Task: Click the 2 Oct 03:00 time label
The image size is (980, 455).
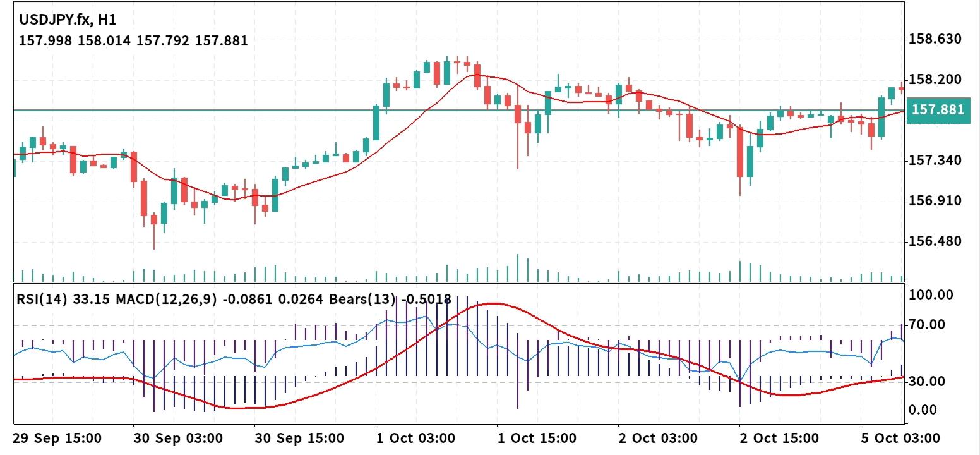Action: point(659,438)
